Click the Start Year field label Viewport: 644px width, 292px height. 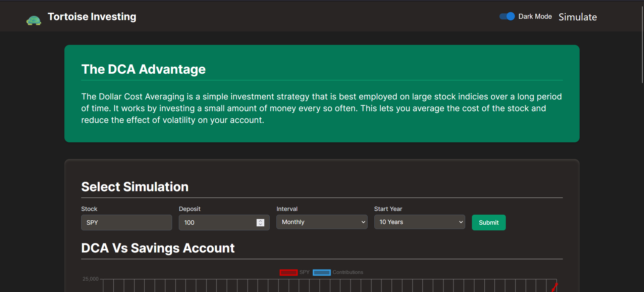click(x=388, y=209)
